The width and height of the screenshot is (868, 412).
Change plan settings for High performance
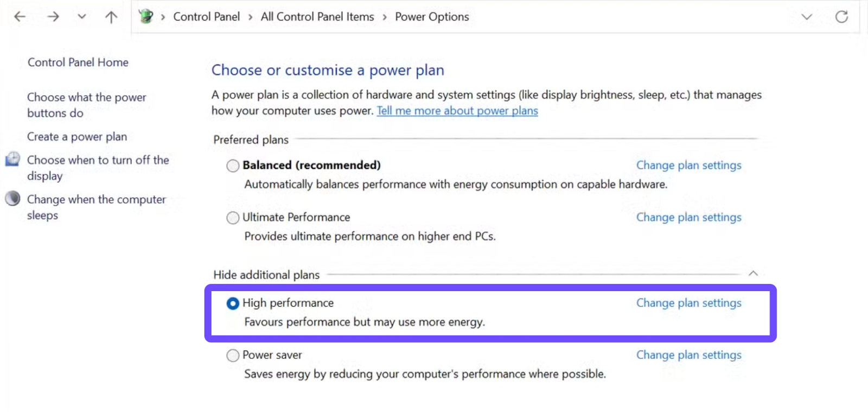click(x=688, y=303)
